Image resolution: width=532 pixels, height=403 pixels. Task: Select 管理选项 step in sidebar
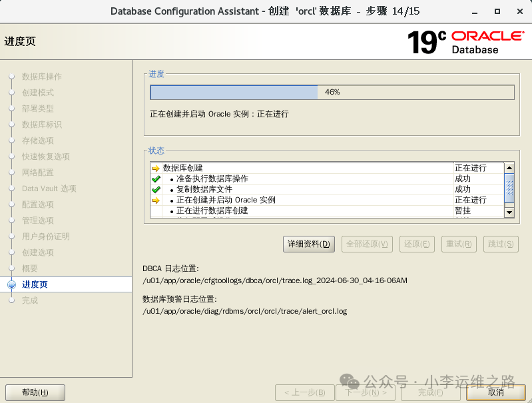[38, 220]
